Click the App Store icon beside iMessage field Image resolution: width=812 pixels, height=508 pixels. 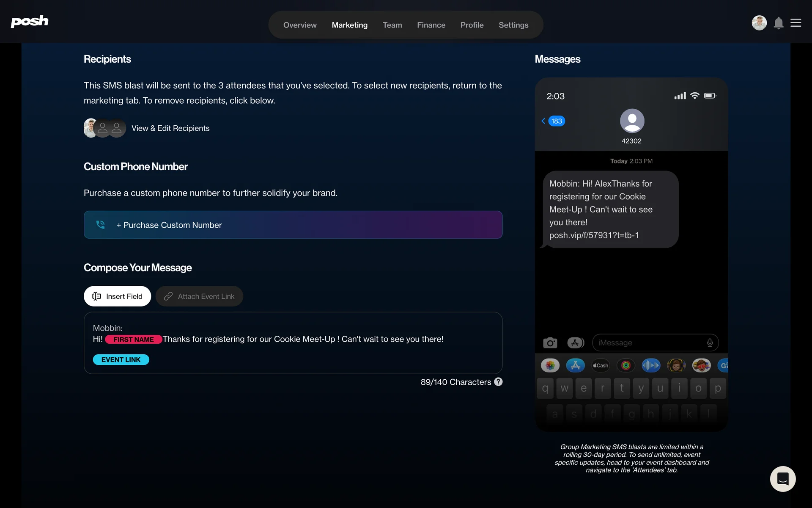click(x=575, y=343)
